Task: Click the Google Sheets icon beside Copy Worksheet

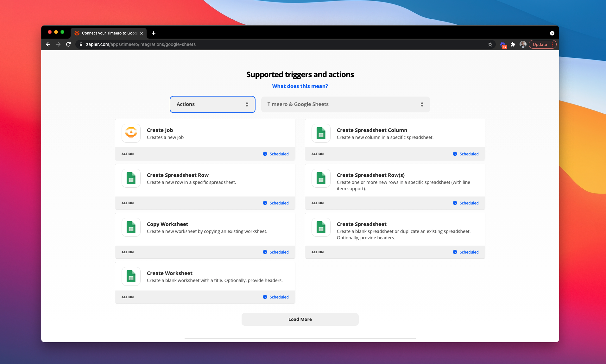Action: point(131,227)
